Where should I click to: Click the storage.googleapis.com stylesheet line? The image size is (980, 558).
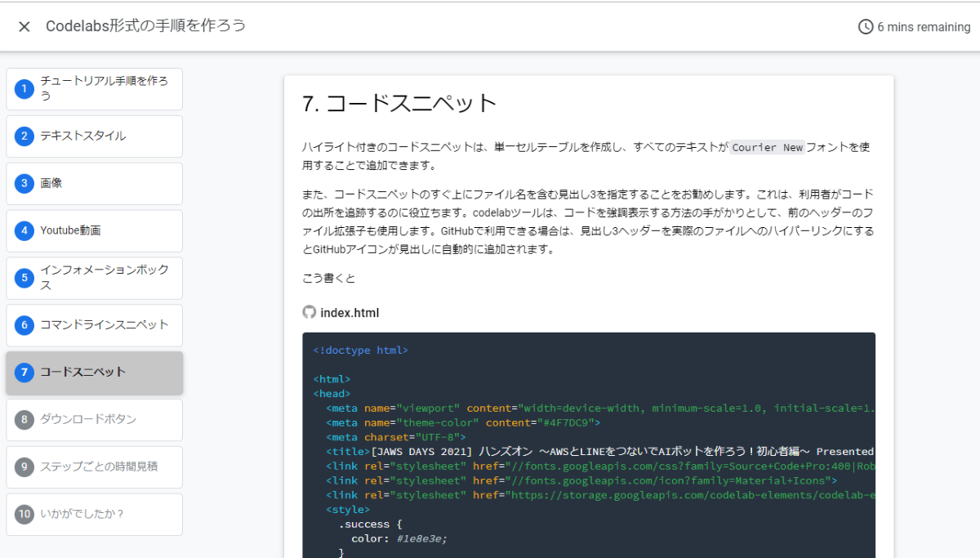[600, 495]
